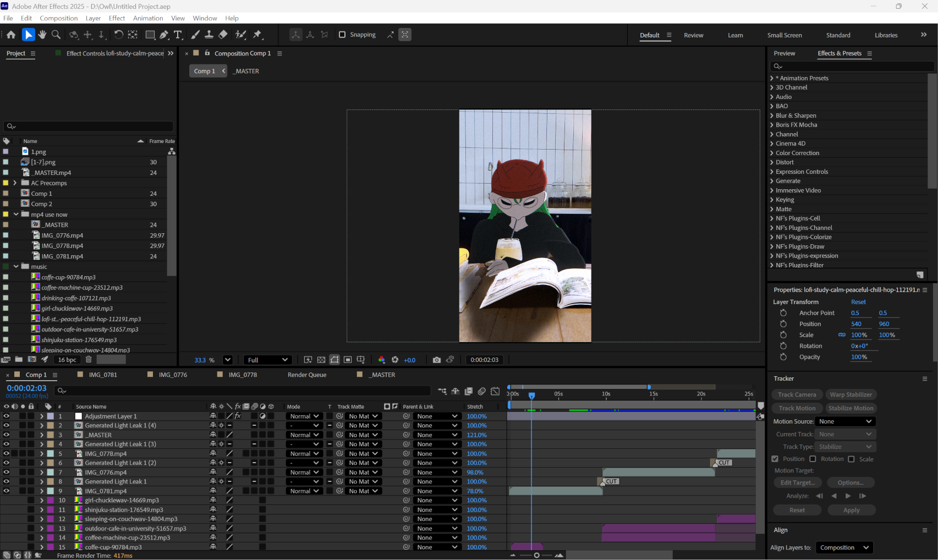This screenshot has height=560, width=938.
Task: Click the current time indicator playhead
Action: click(532, 396)
